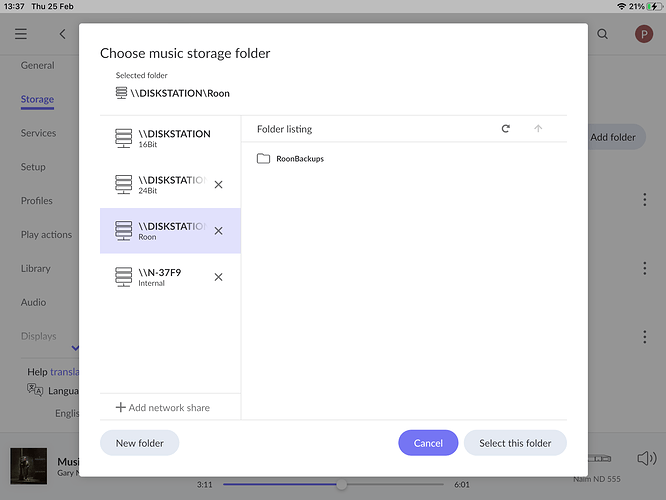Select the \\DISKSTATION Roon share

tap(170, 231)
